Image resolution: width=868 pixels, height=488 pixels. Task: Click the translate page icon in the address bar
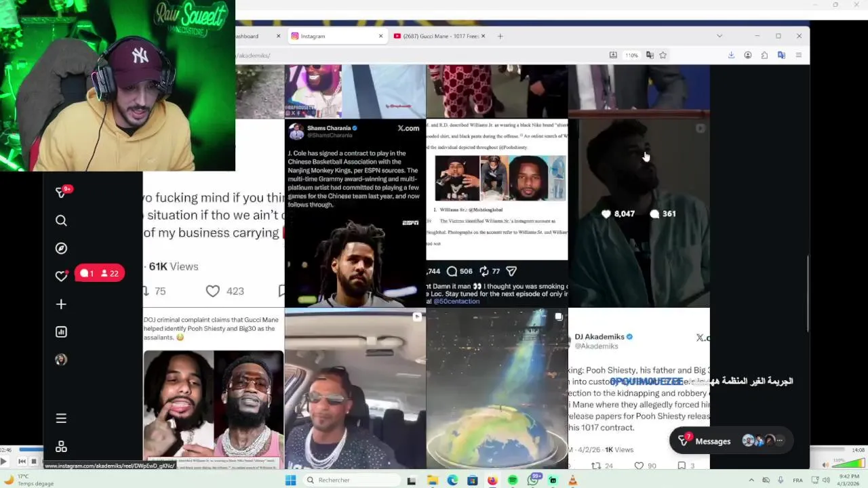650,55
